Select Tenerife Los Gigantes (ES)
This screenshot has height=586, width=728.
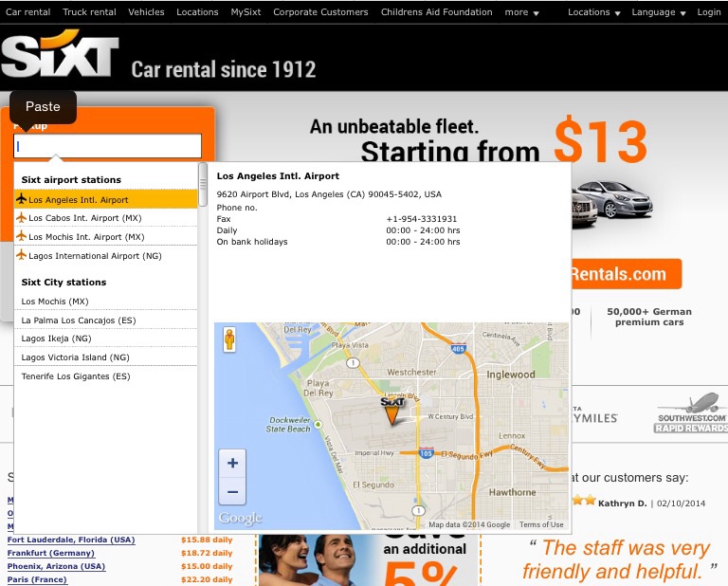tap(105, 376)
